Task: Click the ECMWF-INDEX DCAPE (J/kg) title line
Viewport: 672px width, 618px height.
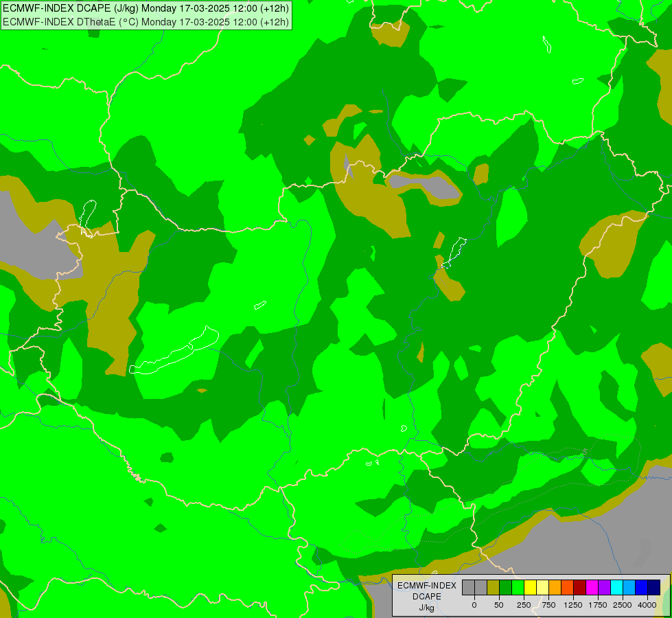Action: click(x=146, y=8)
